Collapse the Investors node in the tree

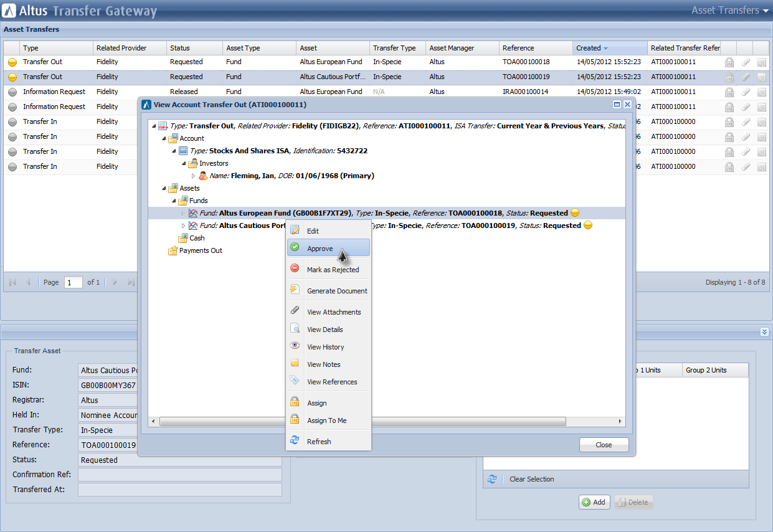pos(184,163)
